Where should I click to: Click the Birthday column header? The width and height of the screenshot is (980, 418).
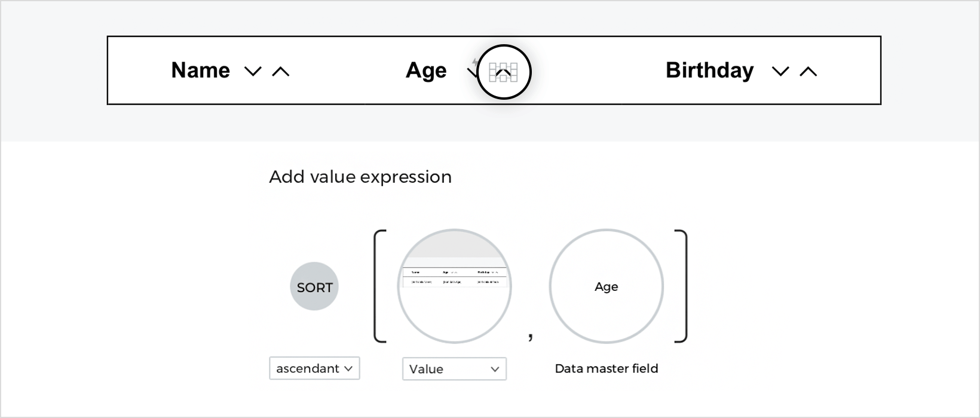[709, 70]
